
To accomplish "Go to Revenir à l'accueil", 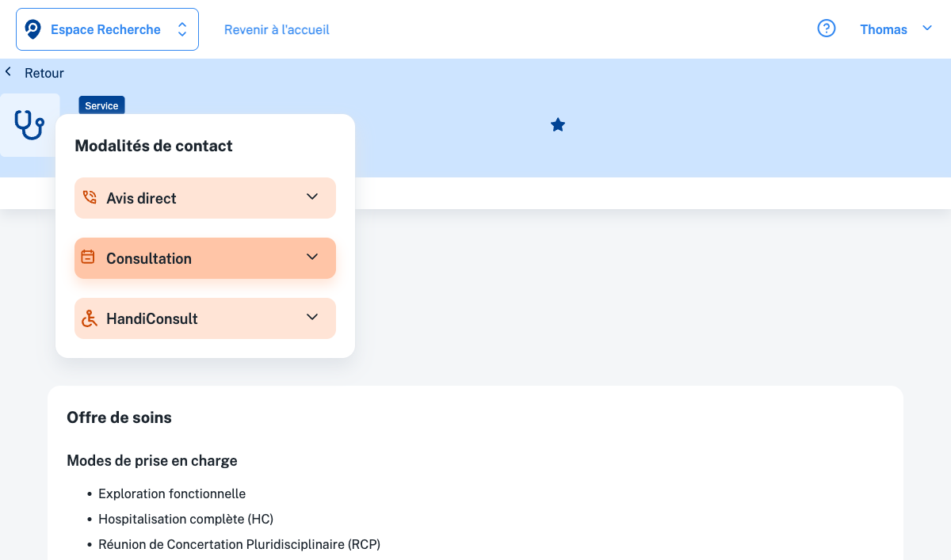I will pos(277,30).
